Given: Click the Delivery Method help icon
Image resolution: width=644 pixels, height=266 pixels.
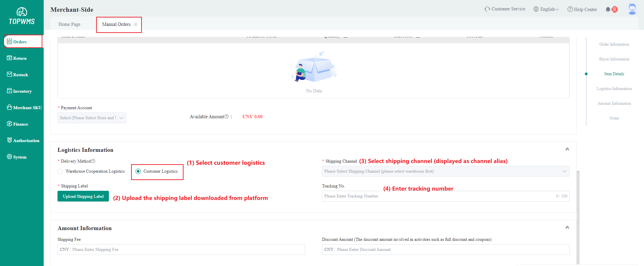Looking at the screenshot, I should [x=93, y=161].
